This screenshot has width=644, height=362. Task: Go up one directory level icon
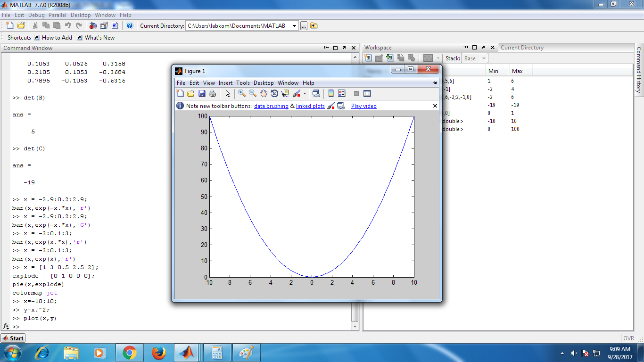pyautogui.click(x=314, y=25)
